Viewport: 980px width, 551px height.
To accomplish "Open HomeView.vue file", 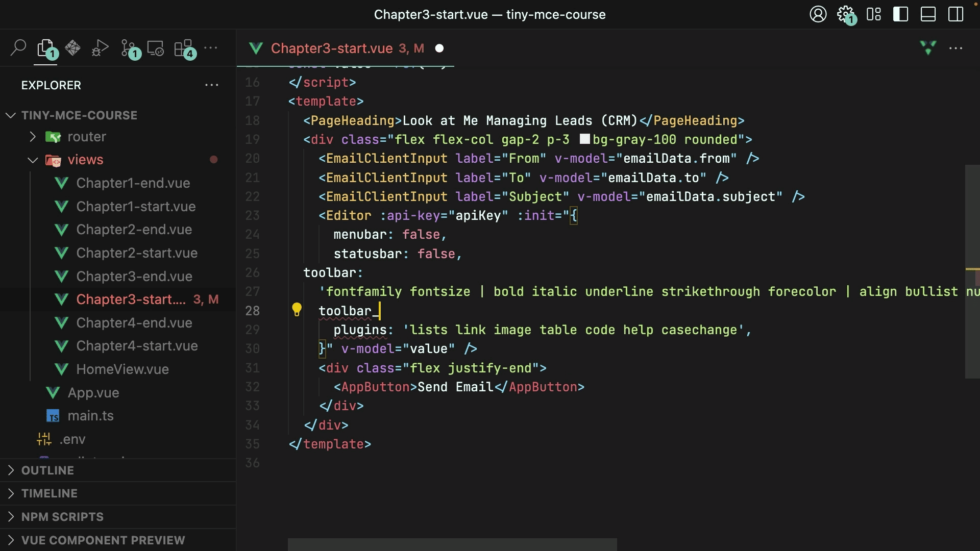I will (x=122, y=369).
